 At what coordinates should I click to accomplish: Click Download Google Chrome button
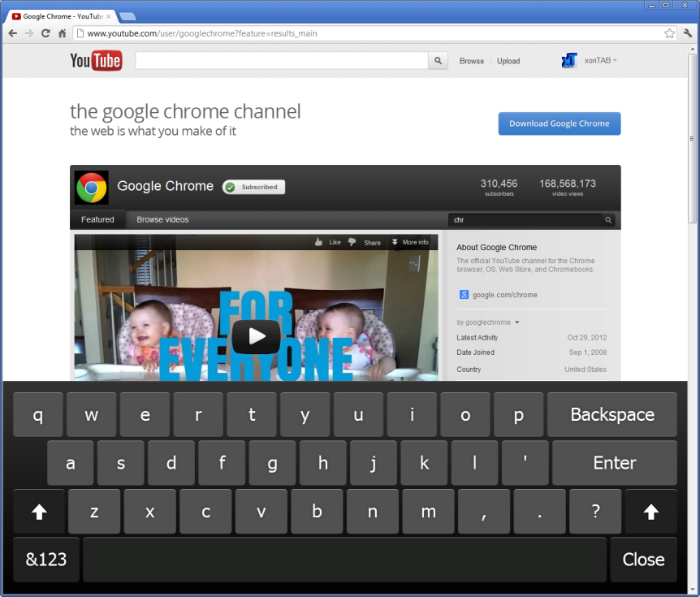click(560, 123)
